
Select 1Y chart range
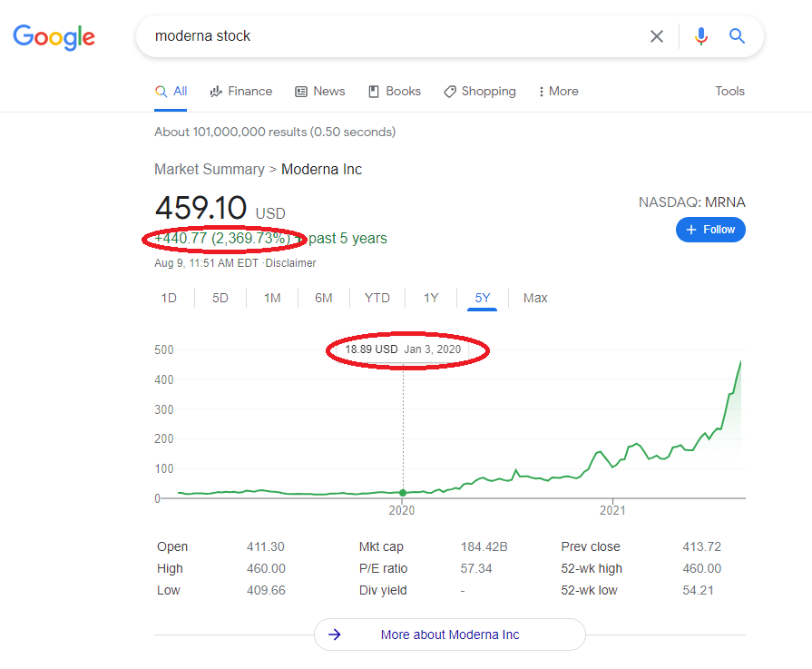431,298
